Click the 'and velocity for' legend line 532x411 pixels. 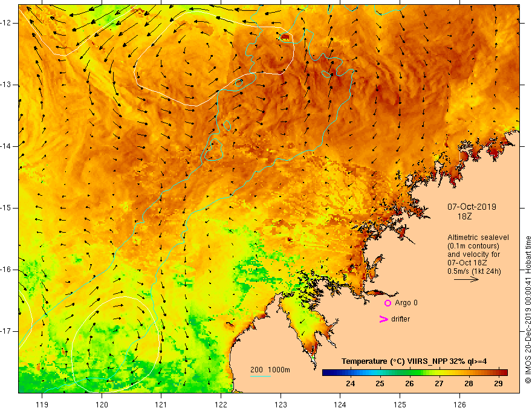click(473, 254)
